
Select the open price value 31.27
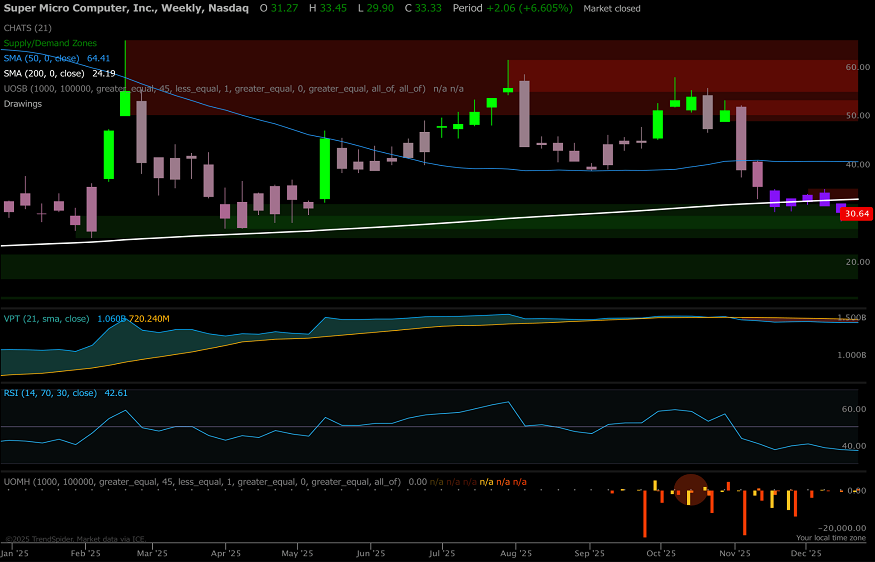point(286,8)
